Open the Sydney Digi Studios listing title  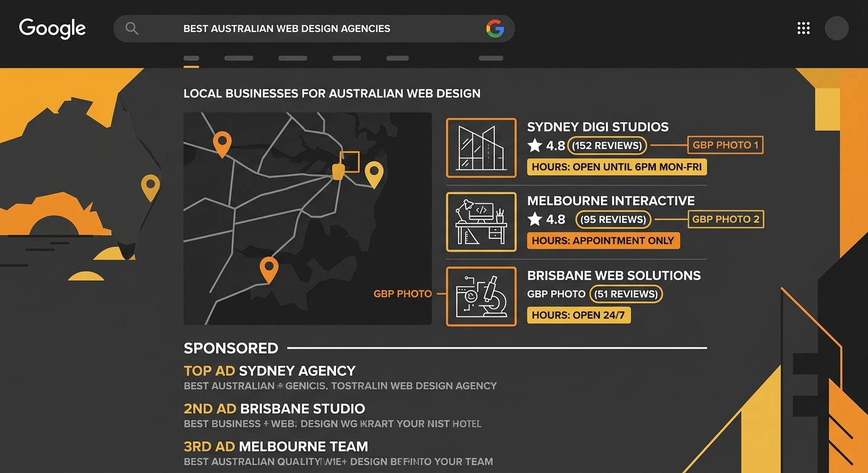click(597, 127)
